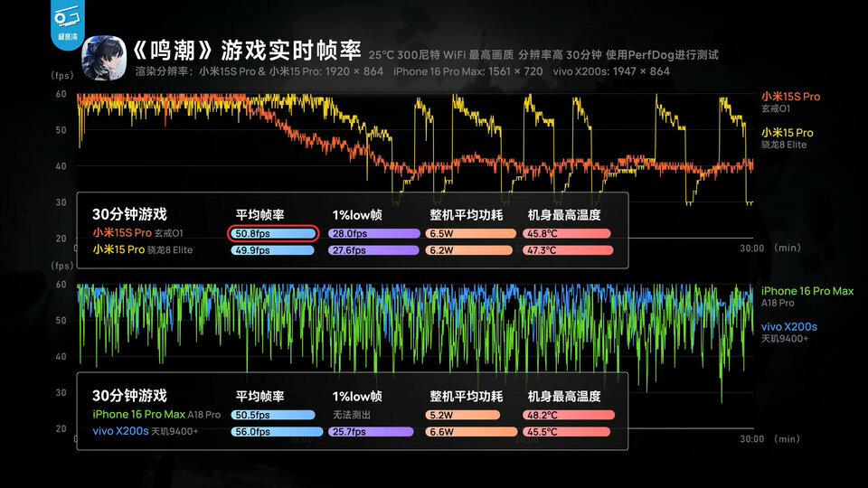Image resolution: width=868 pixels, height=488 pixels.
Task: Click the 50.8fps average frame rate bar
Action: [273, 233]
